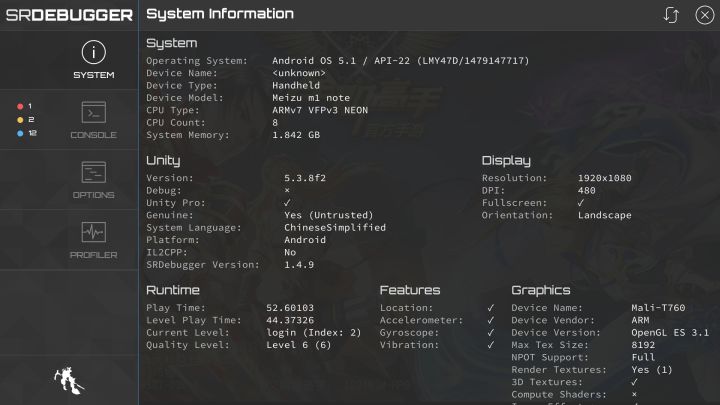The height and width of the screenshot is (405, 720).
Task: Select the CONSOLE tab label
Action: pos(94,135)
